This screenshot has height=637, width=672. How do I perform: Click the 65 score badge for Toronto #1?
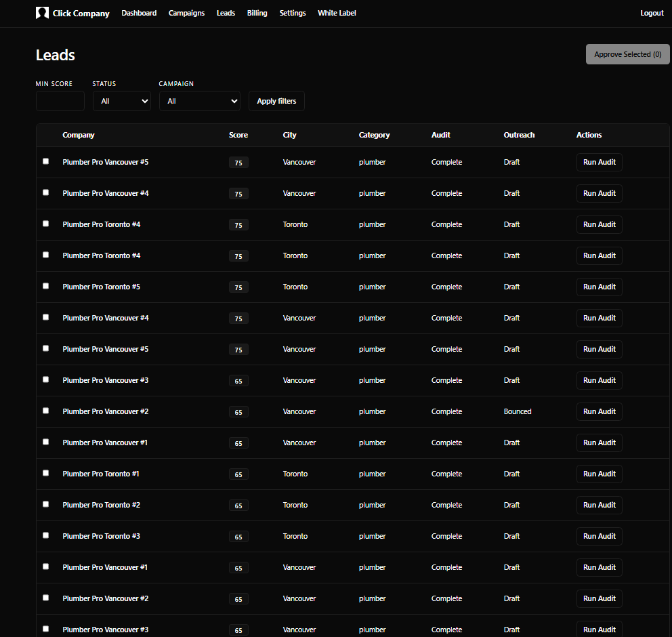point(238,474)
